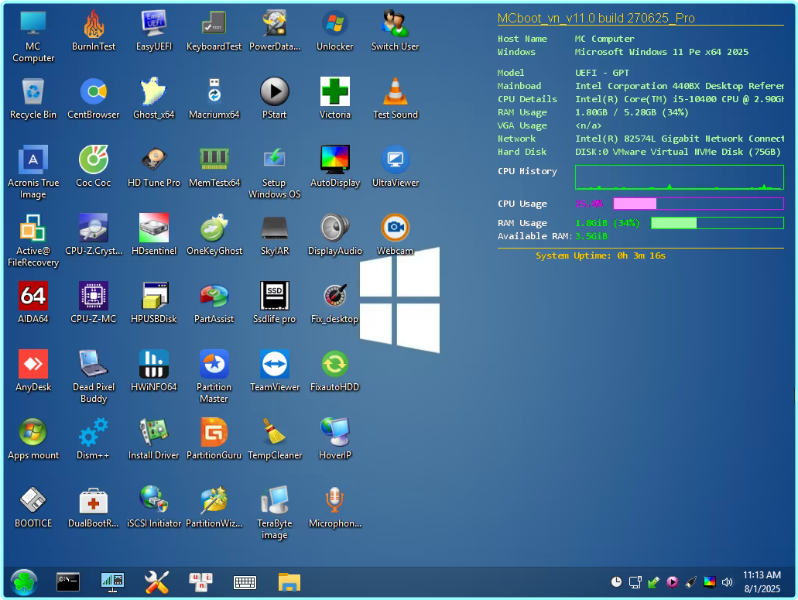Launch AnyDesk from the desktop

click(33, 372)
